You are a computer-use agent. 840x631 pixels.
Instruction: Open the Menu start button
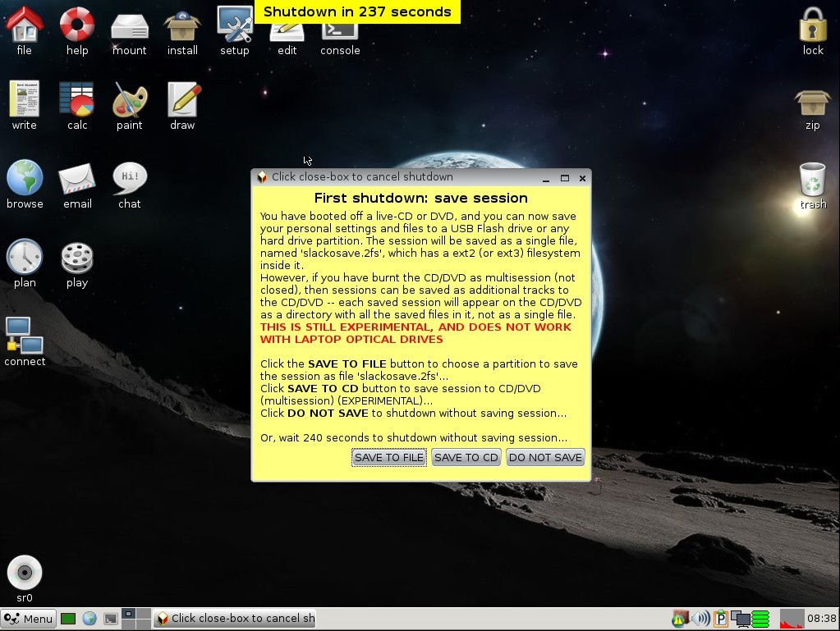click(29, 619)
